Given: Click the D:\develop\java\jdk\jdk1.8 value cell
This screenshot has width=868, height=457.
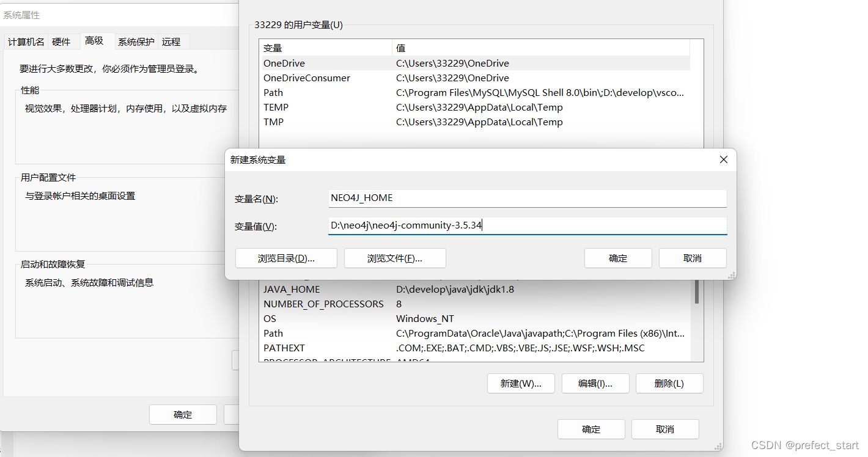Looking at the screenshot, I should click(455, 289).
